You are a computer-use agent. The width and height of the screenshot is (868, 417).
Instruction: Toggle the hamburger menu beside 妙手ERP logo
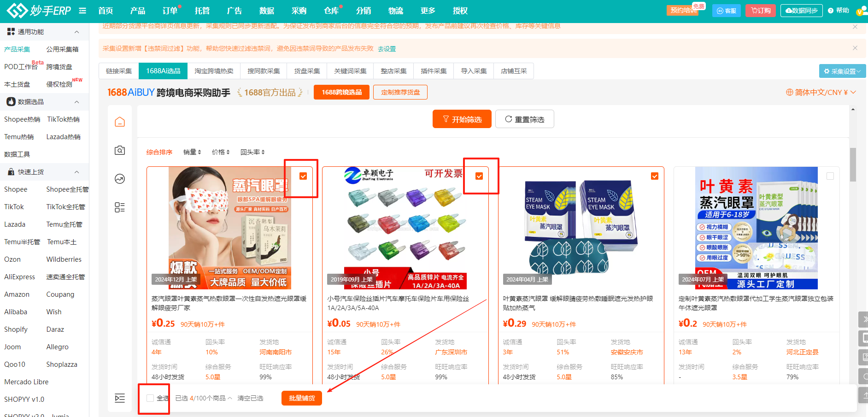click(x=82, y=11)
